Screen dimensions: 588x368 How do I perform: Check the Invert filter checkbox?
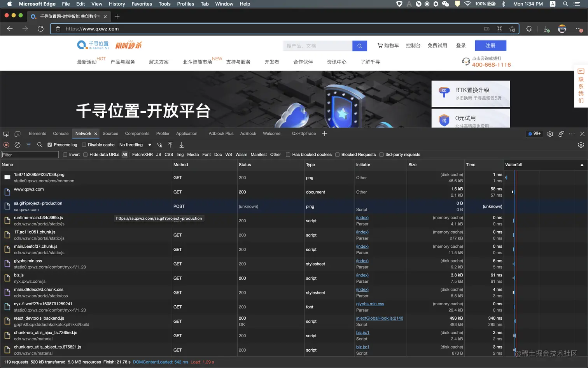[65, 155]
